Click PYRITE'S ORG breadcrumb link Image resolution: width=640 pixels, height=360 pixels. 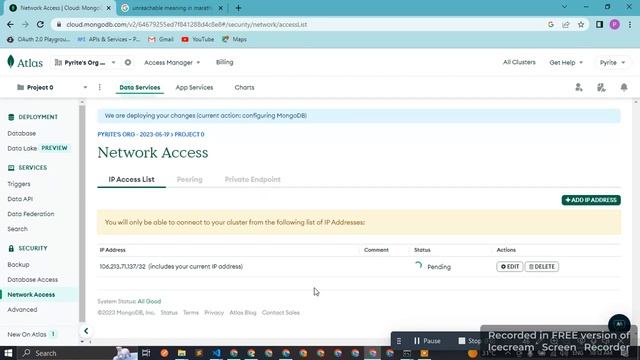133,134
